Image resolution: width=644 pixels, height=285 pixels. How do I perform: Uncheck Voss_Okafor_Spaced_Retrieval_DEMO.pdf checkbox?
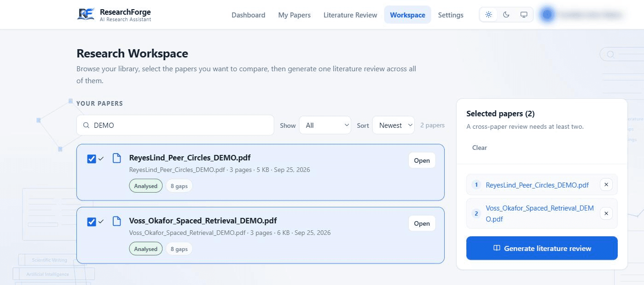point(92,222)
